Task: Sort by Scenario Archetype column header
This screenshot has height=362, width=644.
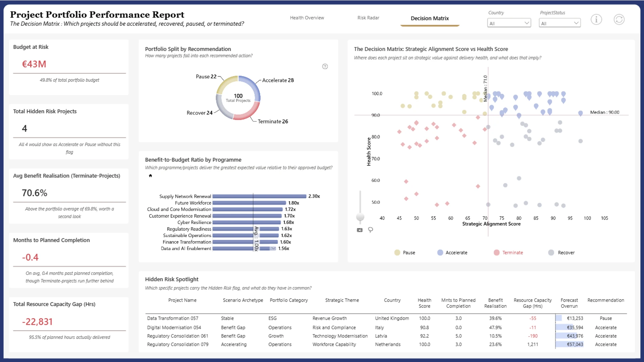Action: click(x=243, y=300)
